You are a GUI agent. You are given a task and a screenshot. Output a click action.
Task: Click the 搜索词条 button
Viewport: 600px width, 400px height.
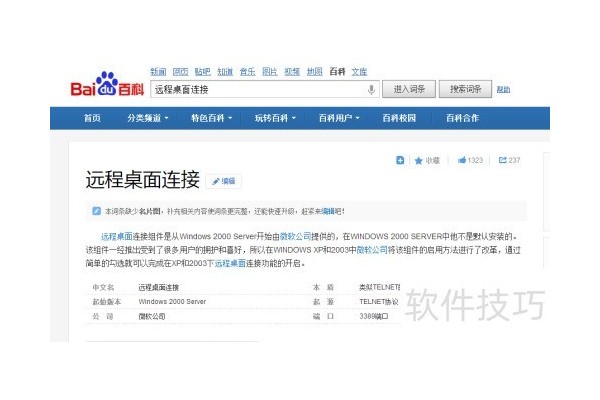pos(465,89)
